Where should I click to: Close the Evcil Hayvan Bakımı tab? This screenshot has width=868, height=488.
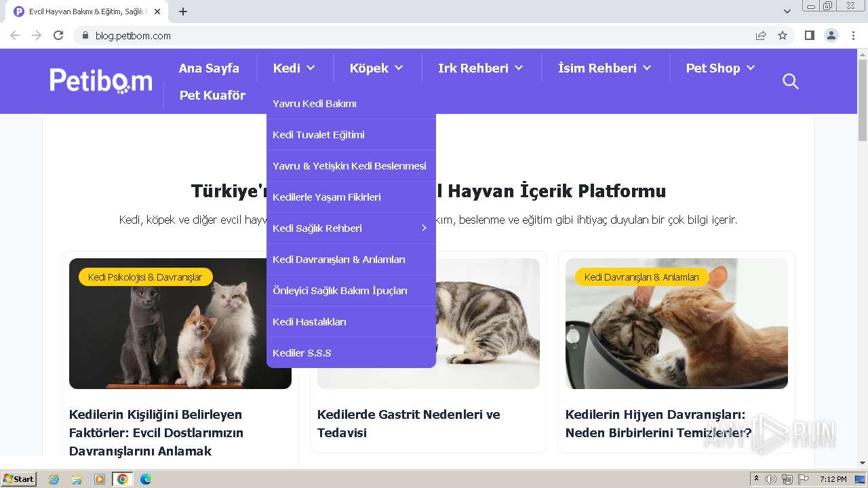[157, 12]
